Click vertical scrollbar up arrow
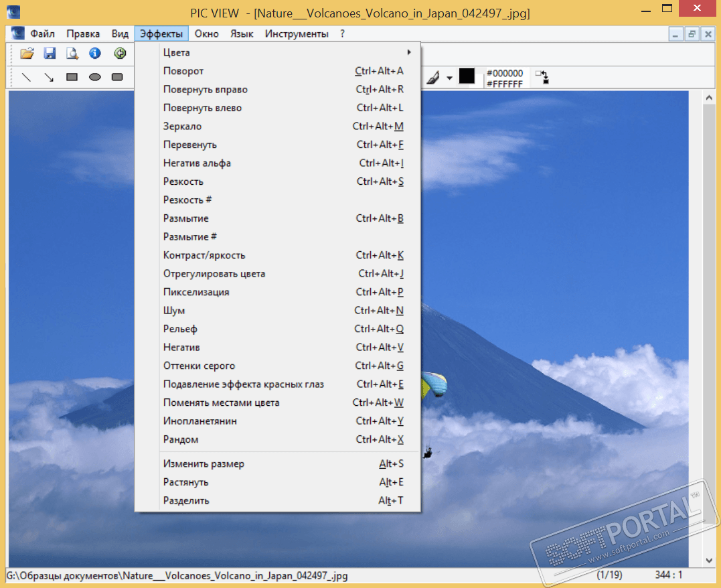This screenshot has width=721, height=588. tap(708, 98)
